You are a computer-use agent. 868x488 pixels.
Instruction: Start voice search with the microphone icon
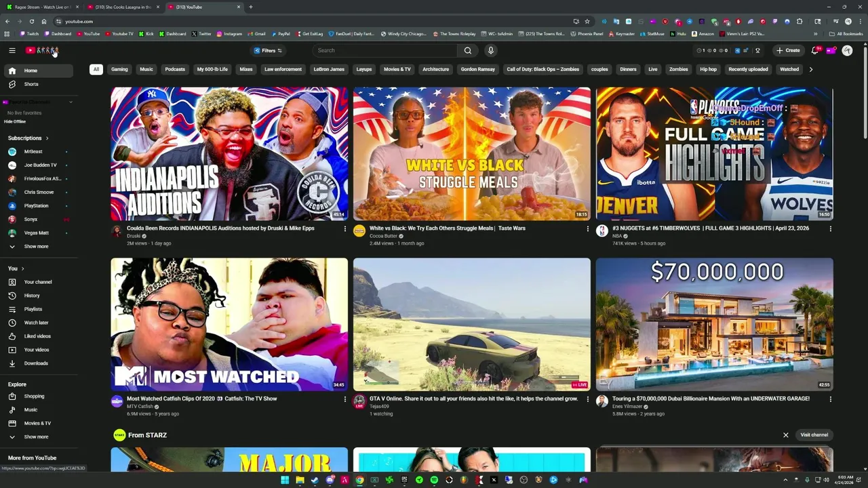coord(491,50)
